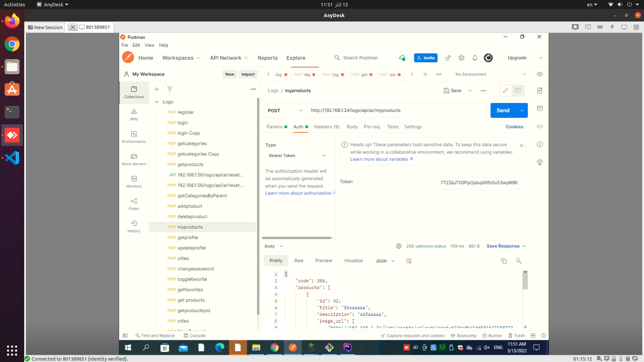This screenshot has width=644, height=362.
Task: Switch to the Params tab
Action: [x=277, y=127]
